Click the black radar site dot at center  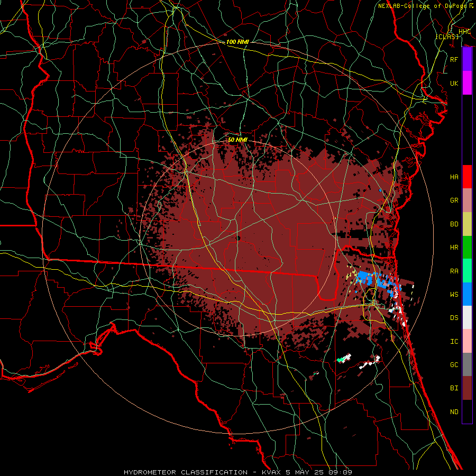point(239,239)
